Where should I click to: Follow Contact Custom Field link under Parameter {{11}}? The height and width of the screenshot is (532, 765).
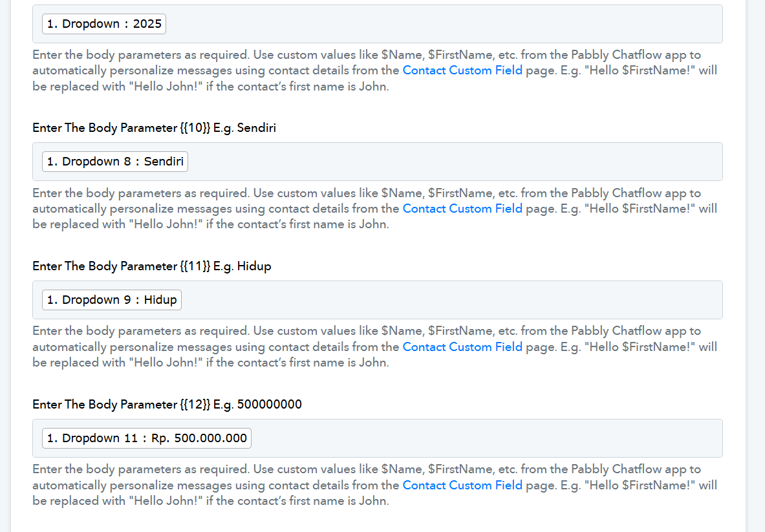462,347
